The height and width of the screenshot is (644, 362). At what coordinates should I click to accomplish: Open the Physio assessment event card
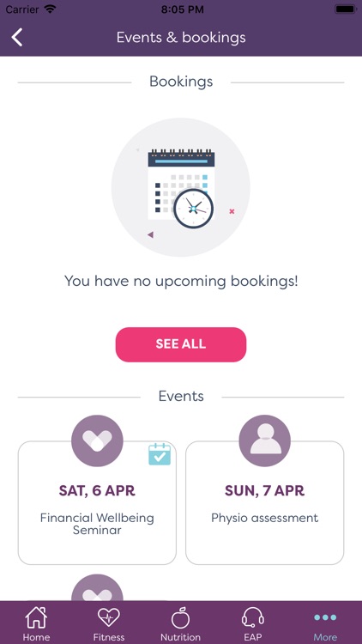click(x=265, y=502)
